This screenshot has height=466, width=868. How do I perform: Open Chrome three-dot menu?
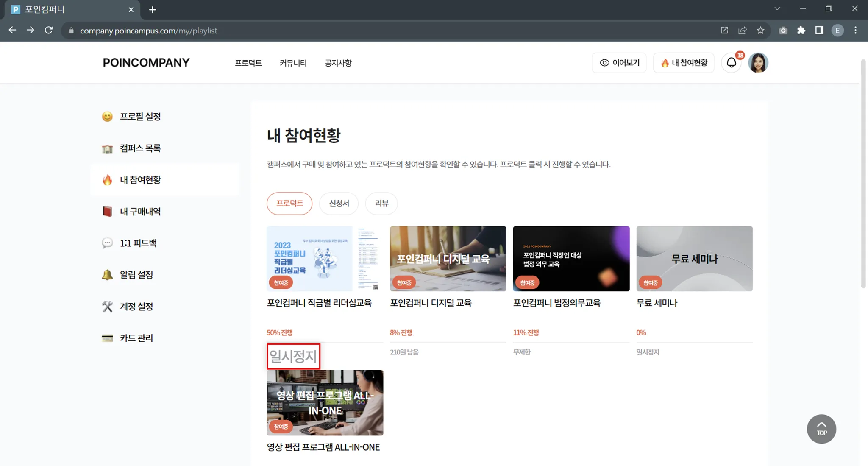(x=855, y=31)
